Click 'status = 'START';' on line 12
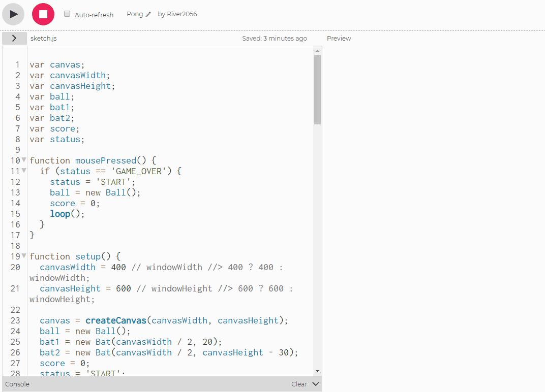The width and height of the screenshot is (545, 392). click(x=93, y=182)
